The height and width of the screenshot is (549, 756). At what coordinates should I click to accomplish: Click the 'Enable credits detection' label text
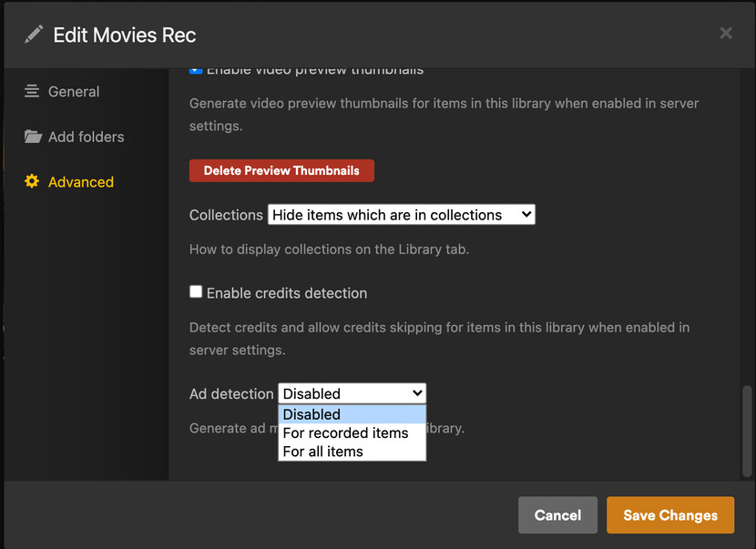point(287,293)
